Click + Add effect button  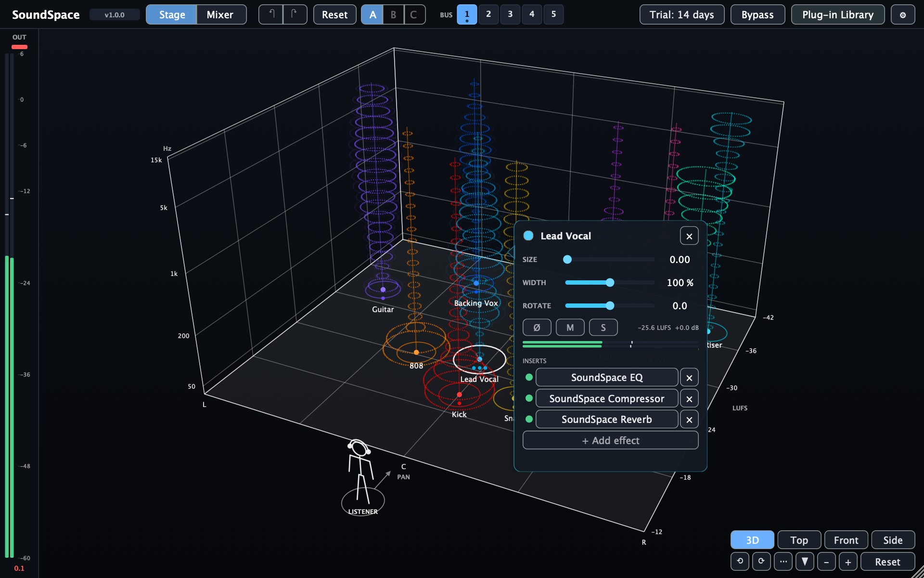click(610, 440)
